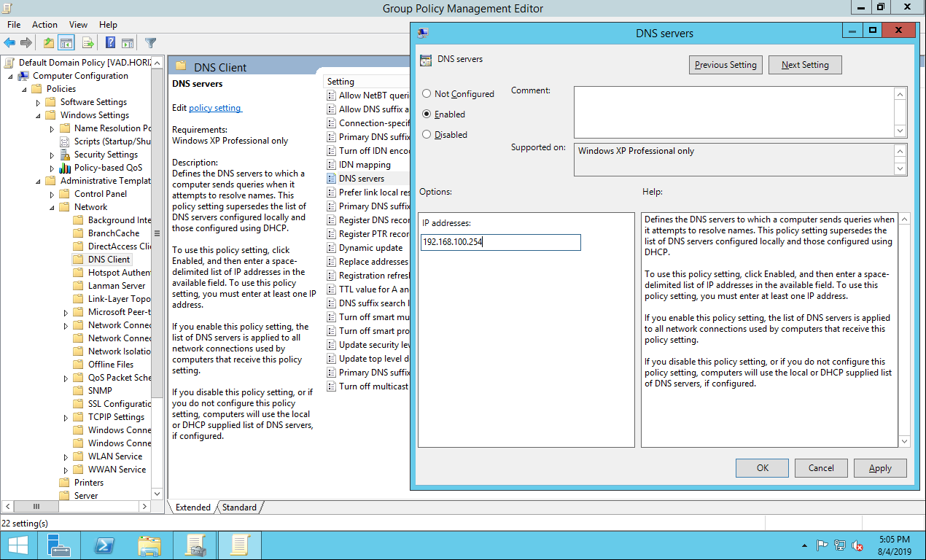Click the Up One Level folder icon
The image size is (926, 560).
point(48,43)
